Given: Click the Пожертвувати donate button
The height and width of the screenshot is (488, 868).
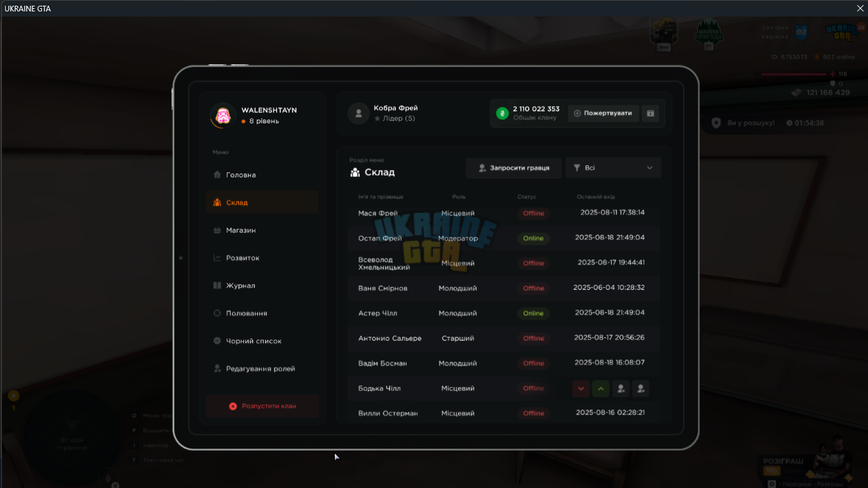Looking at the screenshot, I should [603, 113].
